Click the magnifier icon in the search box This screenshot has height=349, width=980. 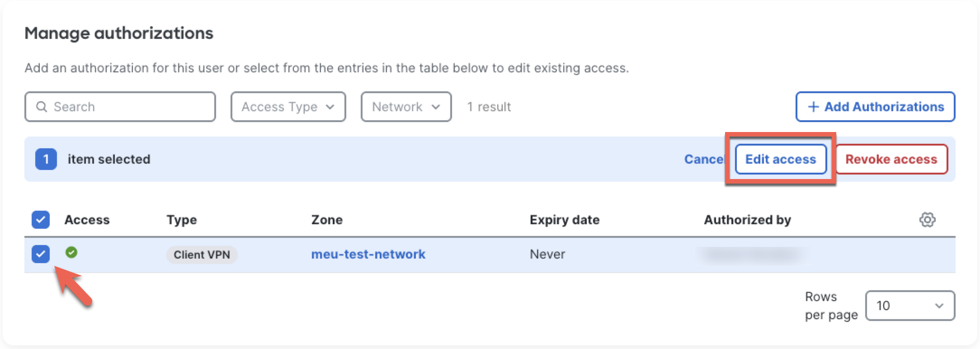coord(42,107)
